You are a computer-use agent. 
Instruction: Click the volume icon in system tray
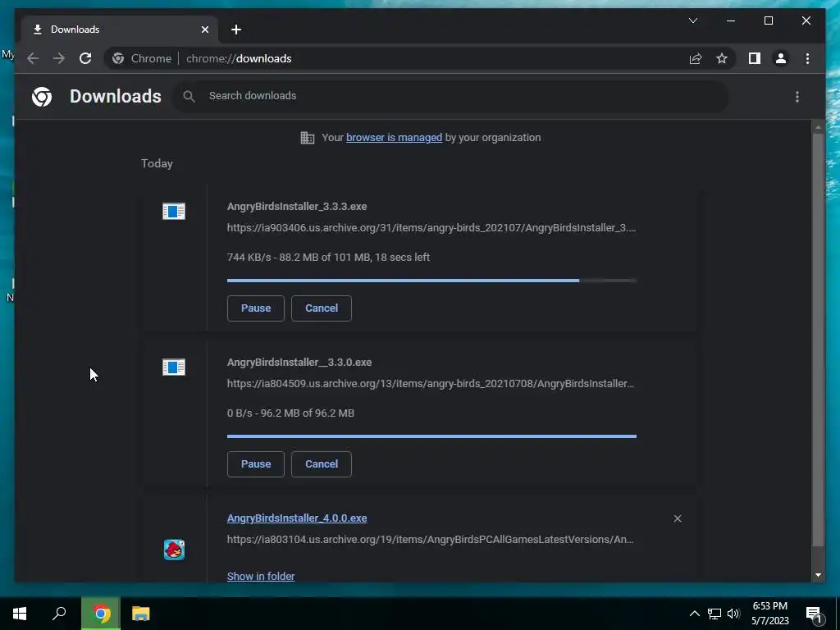pos(733,614)
